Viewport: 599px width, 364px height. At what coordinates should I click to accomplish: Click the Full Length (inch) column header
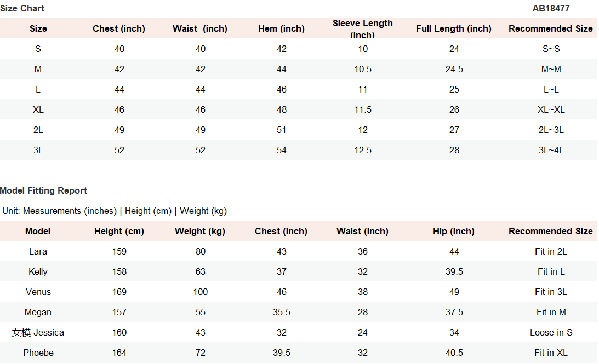[x=454, y=28]
